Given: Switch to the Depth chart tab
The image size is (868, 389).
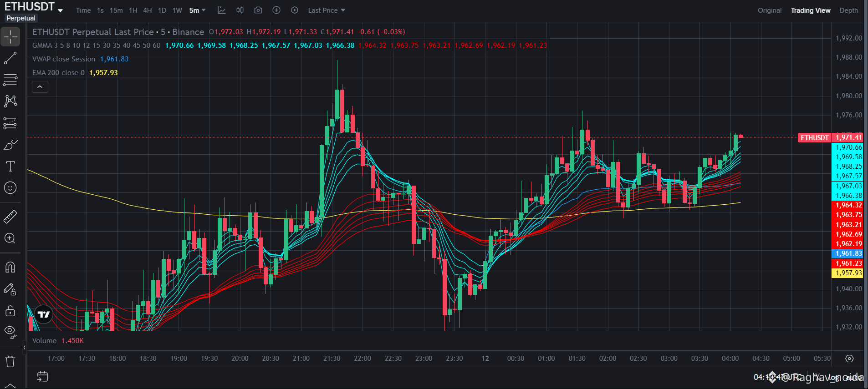Looking at the screenshot, I should coord(849,10).
